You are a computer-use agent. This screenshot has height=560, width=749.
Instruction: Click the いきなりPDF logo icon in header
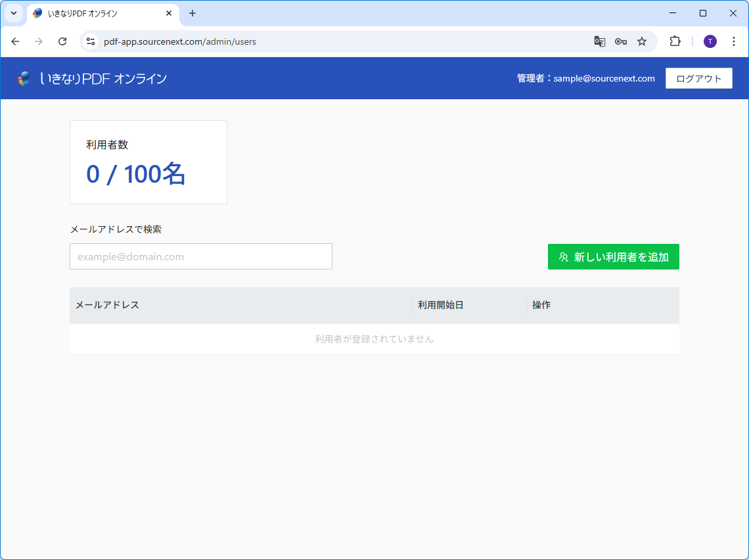pos(24,78)
